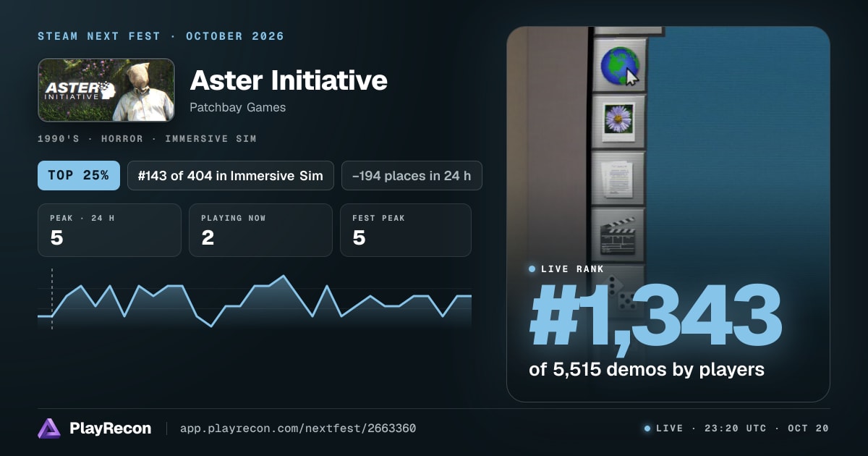Click the globe icon in the game screenshot
This screenshot has width=868, height=456.
(618, 66)
